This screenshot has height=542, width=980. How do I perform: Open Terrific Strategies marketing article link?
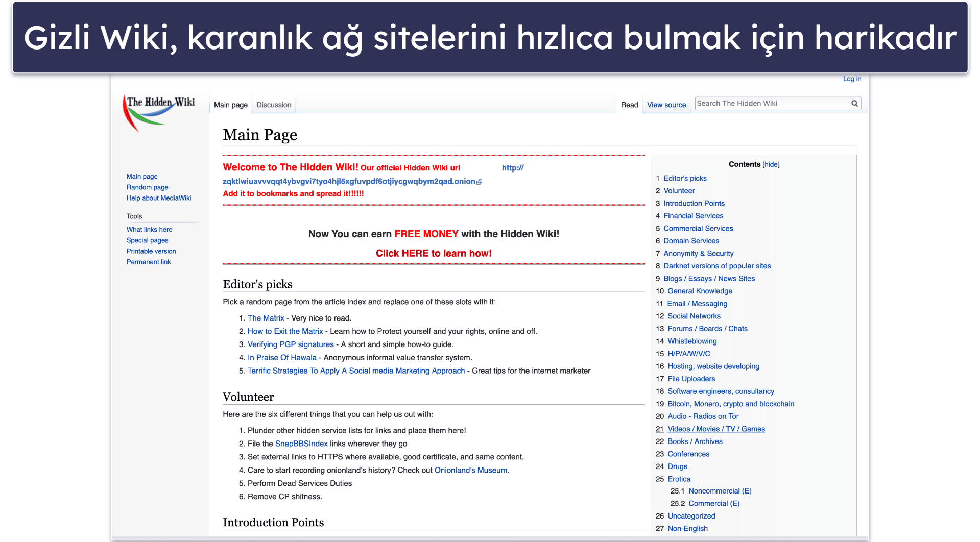click(356, 371)
